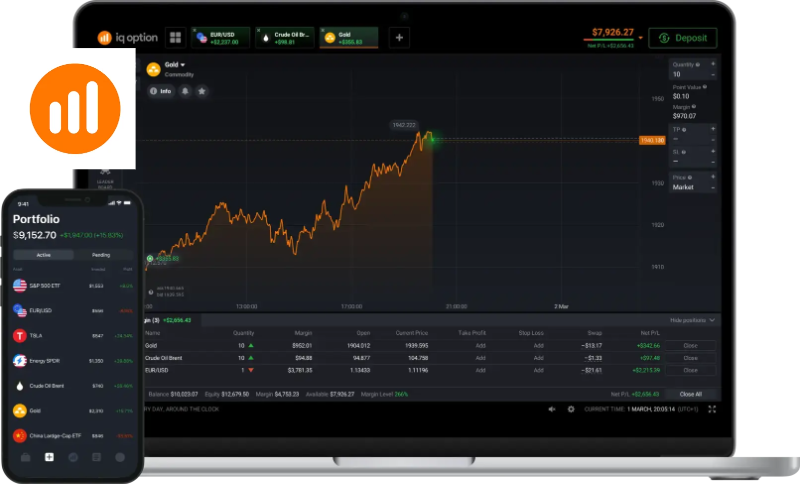Screen dimensions: 800x484
Task: Add Take Profit for EUR/USD position
Action: (x=481, y=370)
